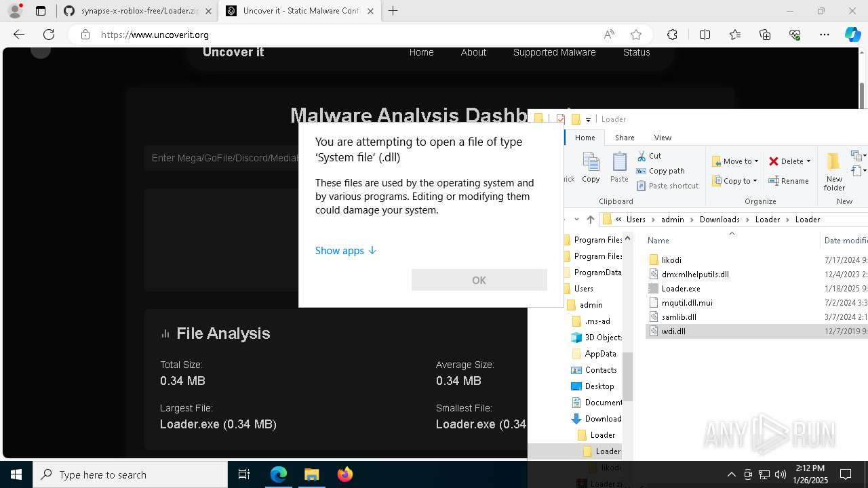Toggle read aloud icon in address bar

pyautogui.click(x=609, y=35)
